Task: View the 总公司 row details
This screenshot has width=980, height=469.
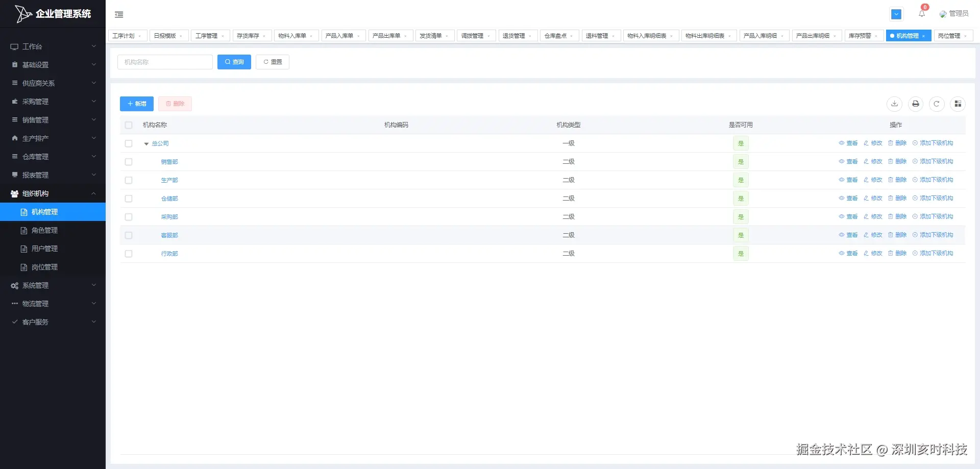Action: 848,143
